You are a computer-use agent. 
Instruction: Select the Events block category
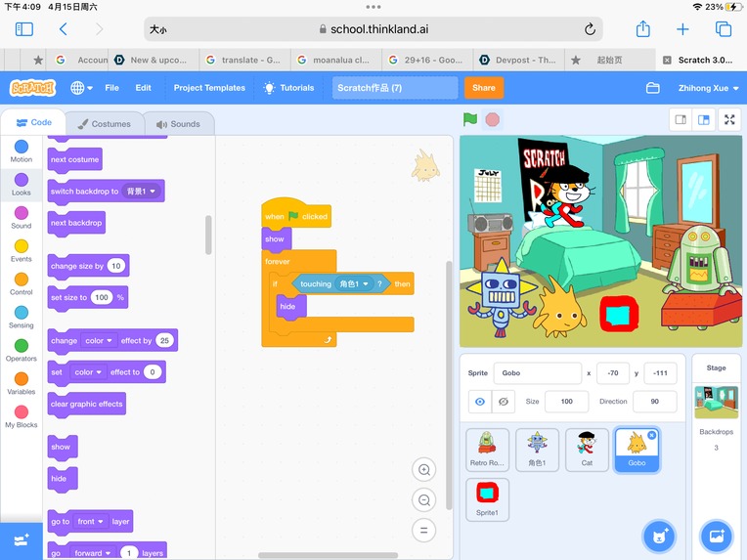[21, 251]
